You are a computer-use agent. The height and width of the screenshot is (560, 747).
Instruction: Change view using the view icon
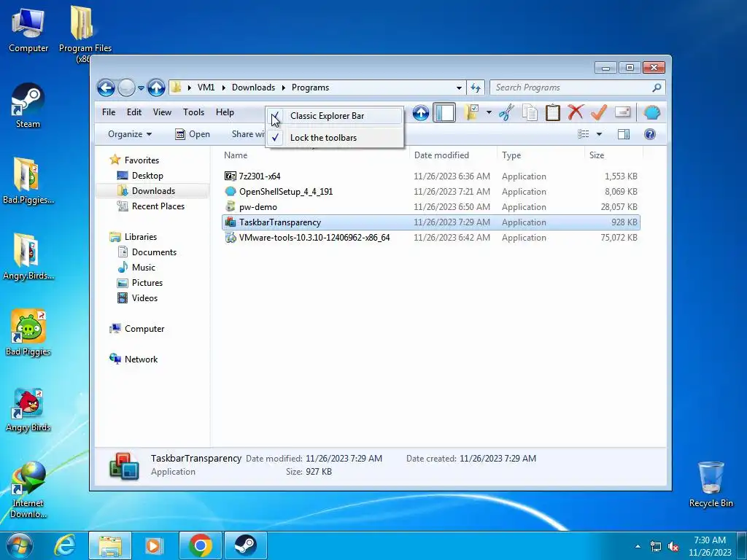pyautogui.click(x=584, y=134)
